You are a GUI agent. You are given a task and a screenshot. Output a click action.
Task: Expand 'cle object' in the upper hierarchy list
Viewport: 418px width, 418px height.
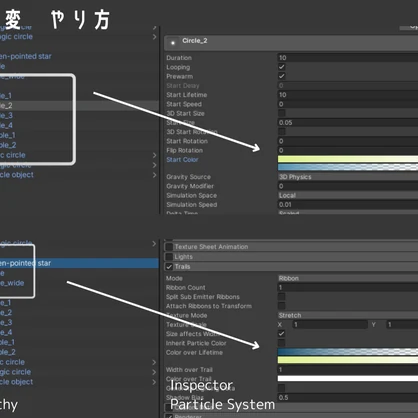(154, 175)
